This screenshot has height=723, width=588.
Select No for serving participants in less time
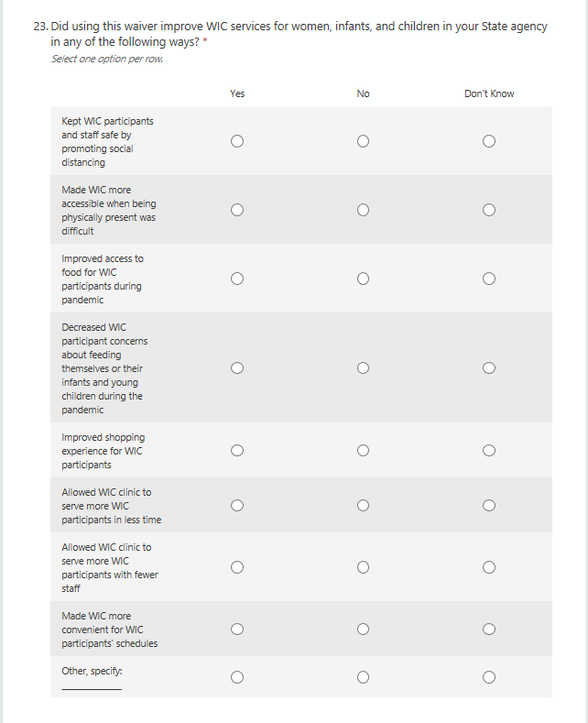[x=364, y=506]
